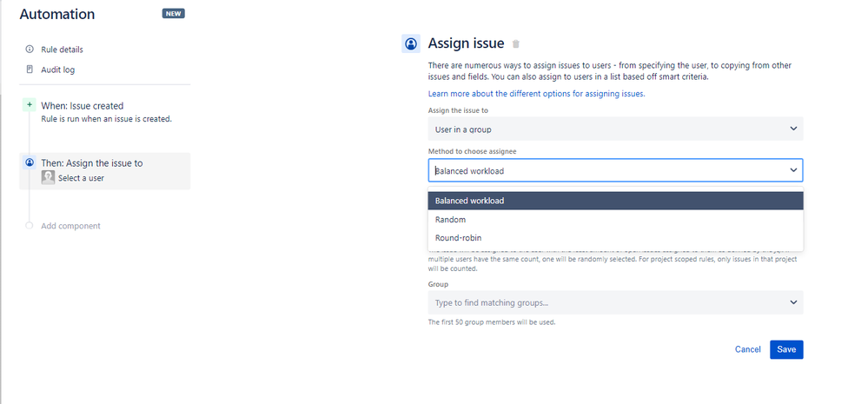868x404 pixels.
Task: Expand the Group dropdown chevron
Action: pyautogui.click(x=793, y=302)
